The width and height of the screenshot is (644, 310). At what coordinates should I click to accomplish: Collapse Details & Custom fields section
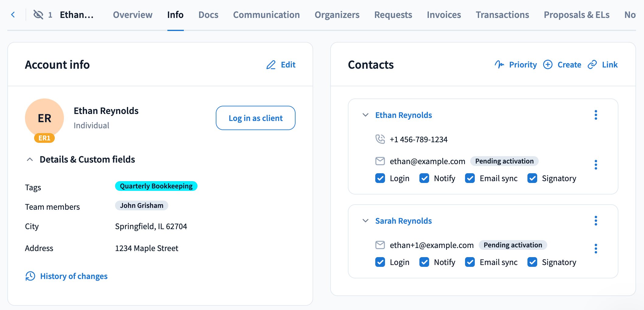click(x=30, y=160)
